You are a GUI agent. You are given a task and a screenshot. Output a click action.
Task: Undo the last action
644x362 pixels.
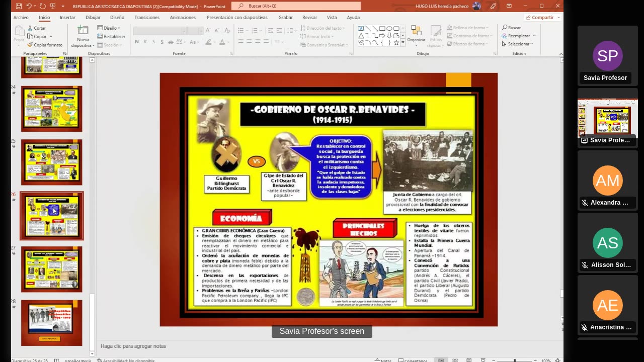point(29,6)
